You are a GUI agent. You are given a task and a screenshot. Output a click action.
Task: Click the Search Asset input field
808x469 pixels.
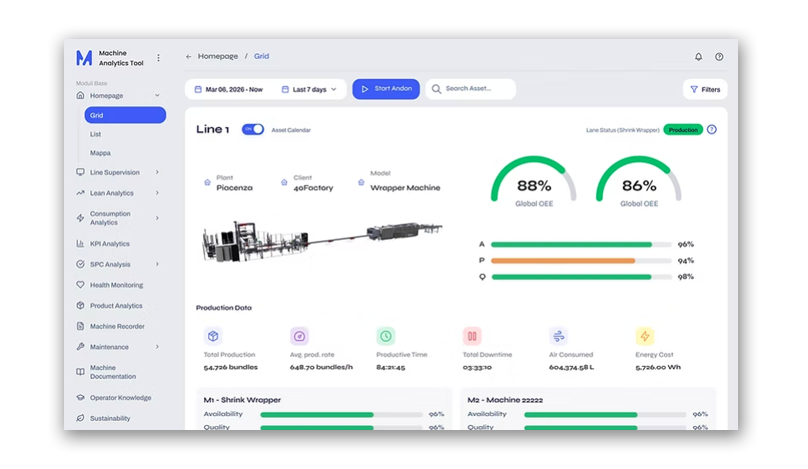pos(470,89)
